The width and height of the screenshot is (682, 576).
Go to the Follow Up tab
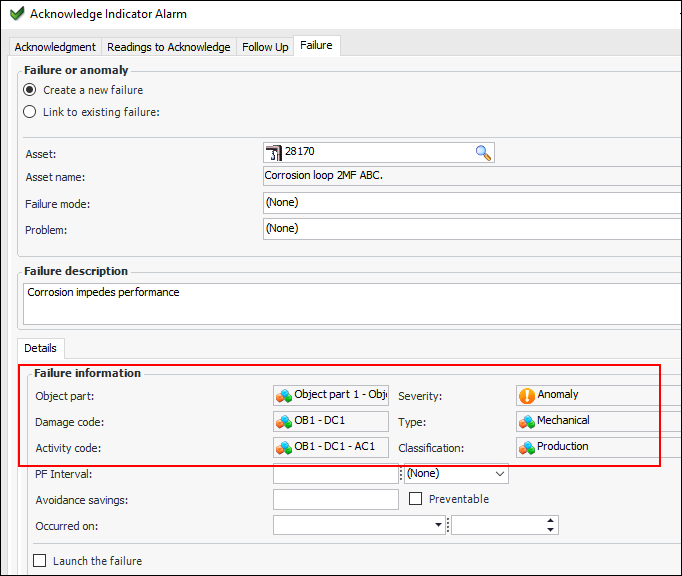click(265, 47)
